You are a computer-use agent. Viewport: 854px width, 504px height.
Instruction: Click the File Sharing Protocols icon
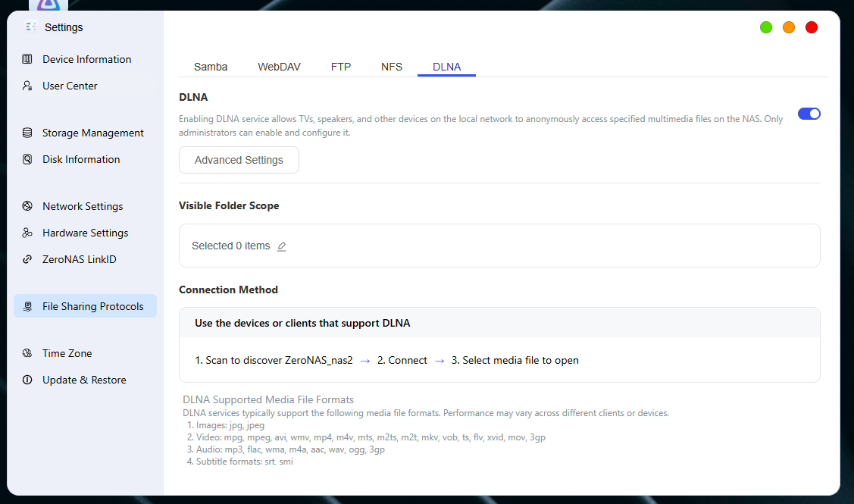(27, 306)
